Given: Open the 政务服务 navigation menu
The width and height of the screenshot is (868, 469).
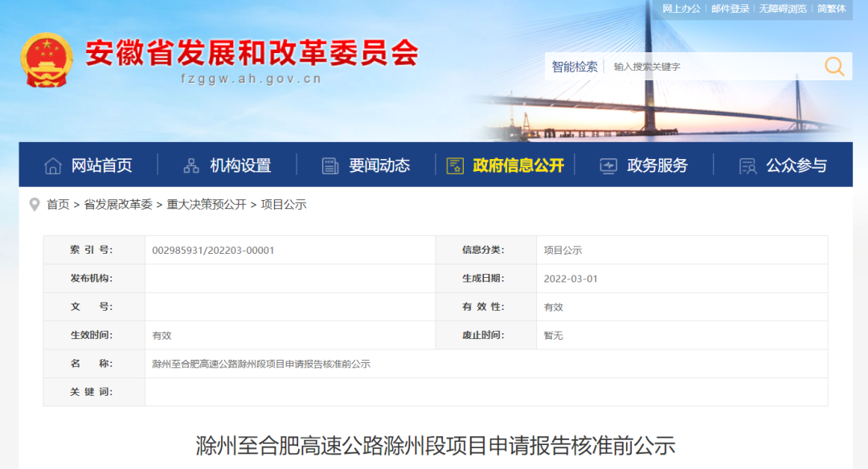Looking at the screenshot, I should click(657, 166).
